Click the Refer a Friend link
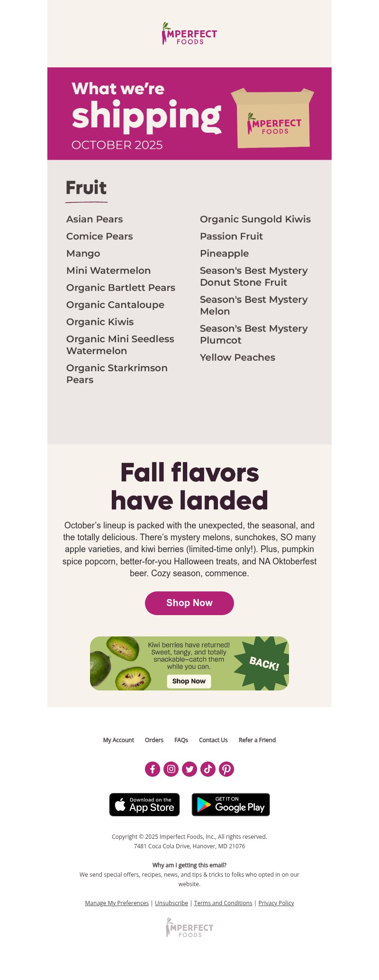This screenshot has width=379, height=980. [x=257, y=740]
